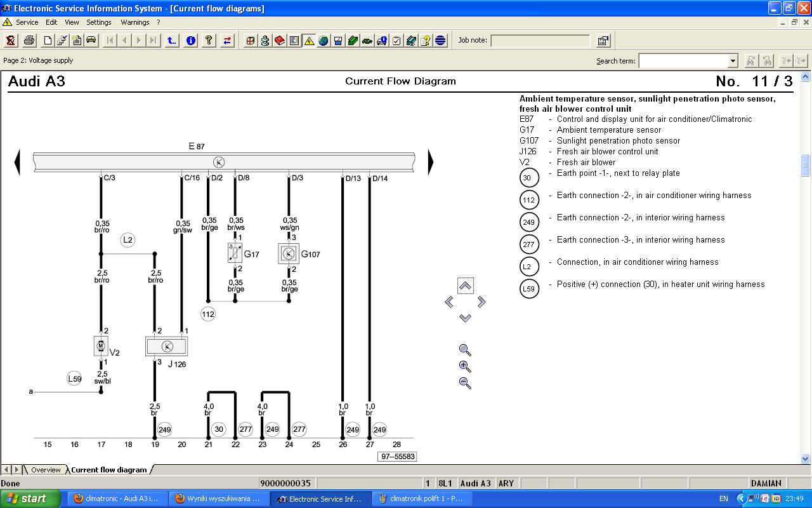Open the ? help menu

159,22
